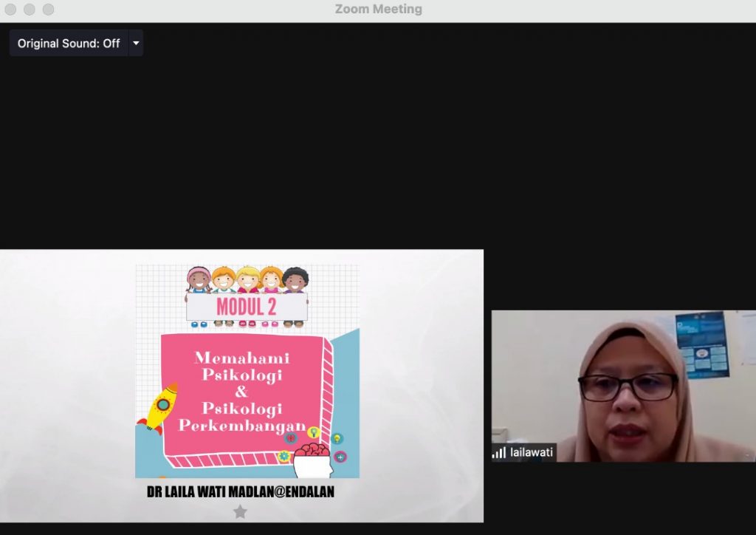
Task: Click the green lightbulb icon above the brain
Action: (313, 432)
